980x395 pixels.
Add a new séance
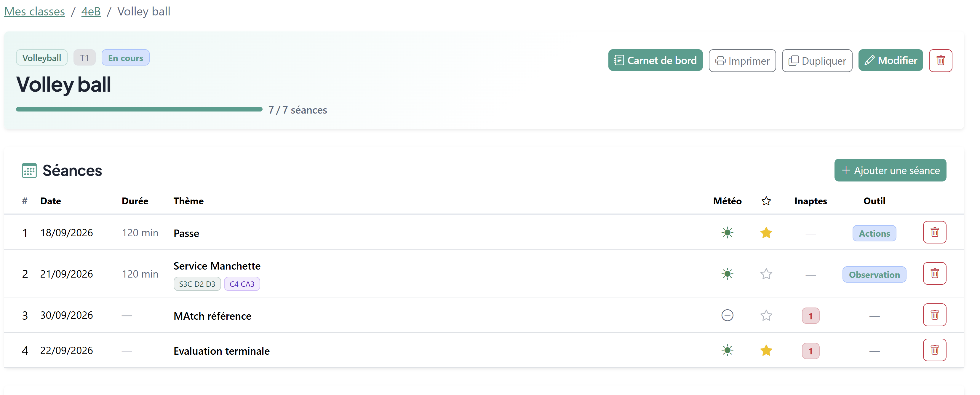click(890, 170)
